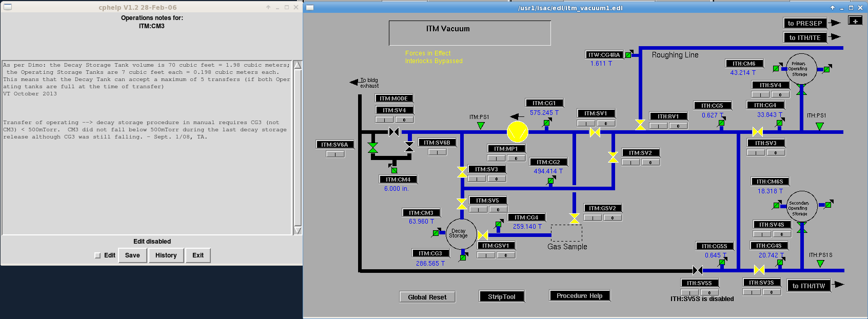Screen dimensions: 868x319
Task: Click the plus icon in top-right corner
Action: point(855,21)
